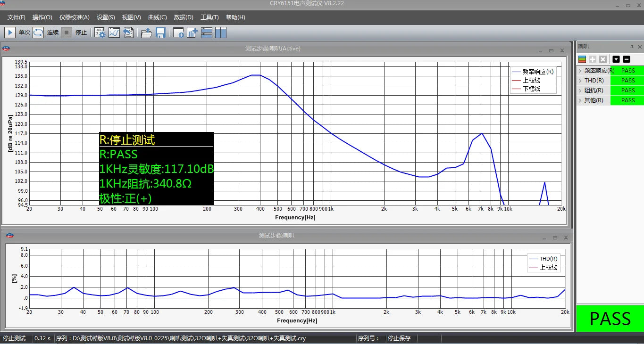This screenshot has height=344, width=644.
Task: Tile windows vertically with side-by-side icon
Action: (221, 33)
